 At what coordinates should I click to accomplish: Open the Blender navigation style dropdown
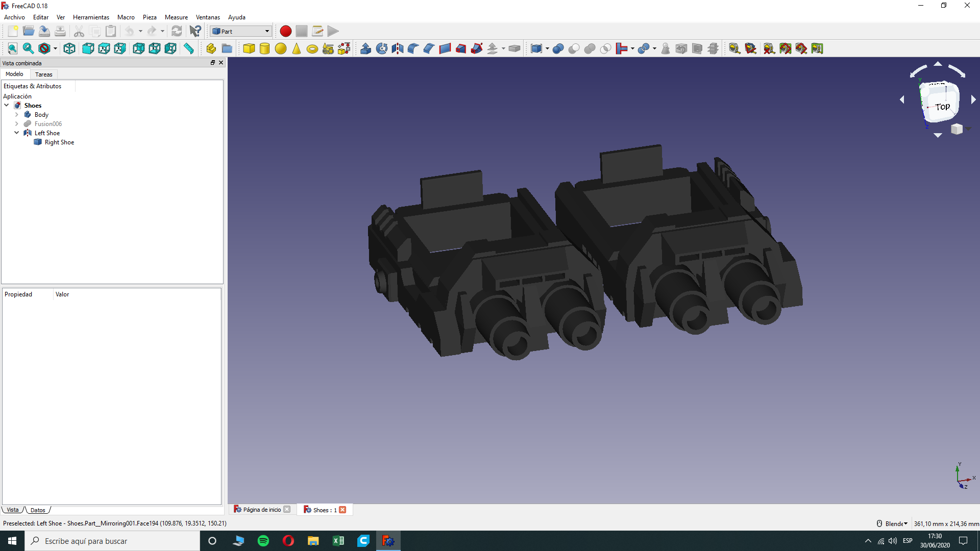tap(893, 523)
